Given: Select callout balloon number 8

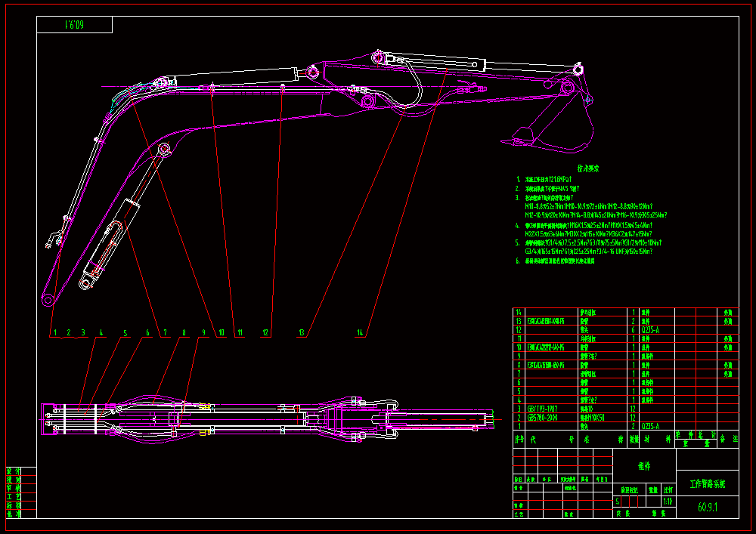Looking at the screenshot, I should point(184,332).
